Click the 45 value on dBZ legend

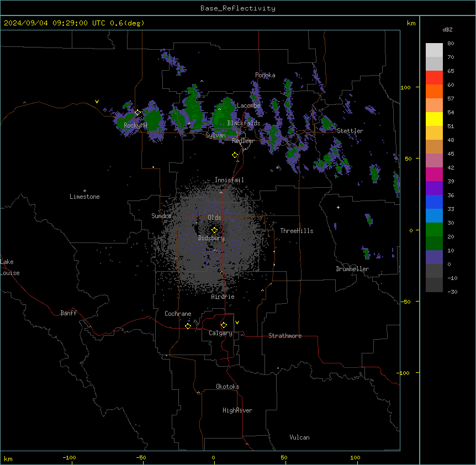(x=451, y=154)
